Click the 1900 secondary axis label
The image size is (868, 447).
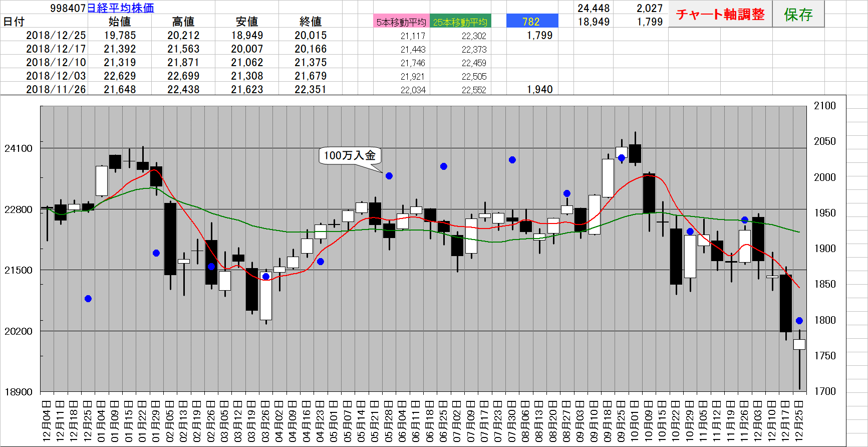click(825, 249)
